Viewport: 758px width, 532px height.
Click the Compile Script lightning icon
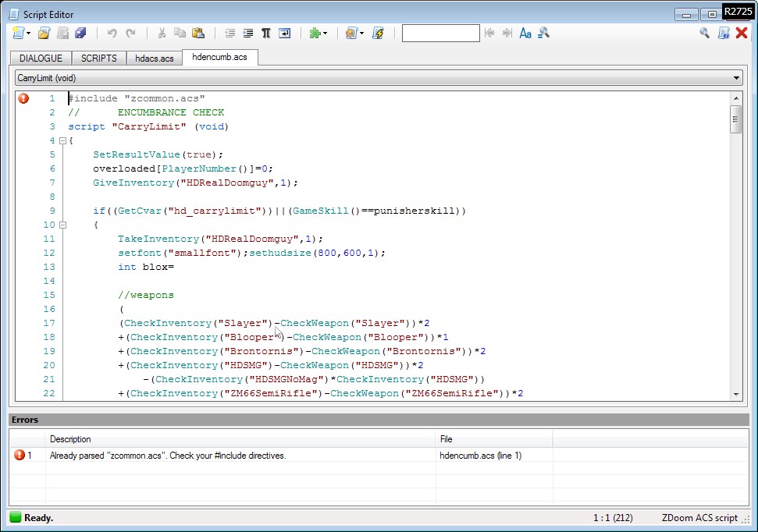point(379,34)
